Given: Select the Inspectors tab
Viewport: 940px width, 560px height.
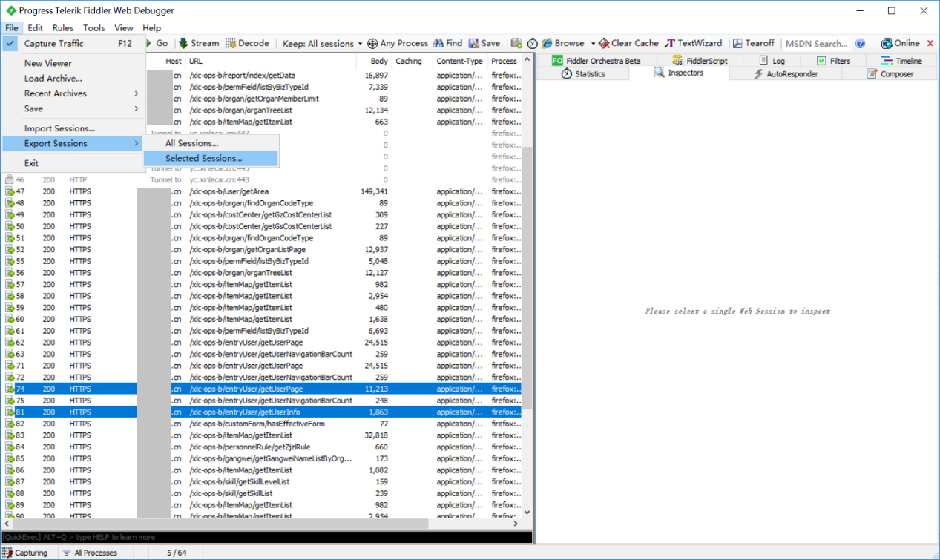Looking at the screenshot, I should (678, 73).
